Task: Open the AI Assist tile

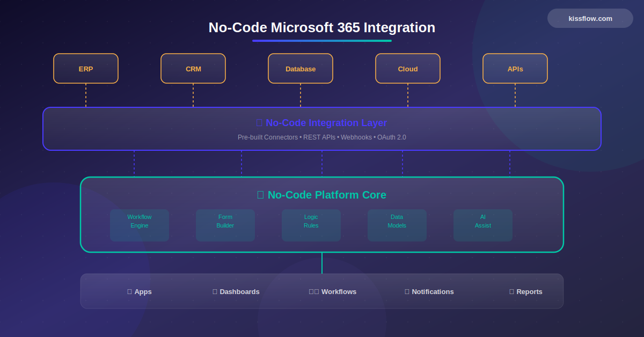Action: [x=483, y=225]
